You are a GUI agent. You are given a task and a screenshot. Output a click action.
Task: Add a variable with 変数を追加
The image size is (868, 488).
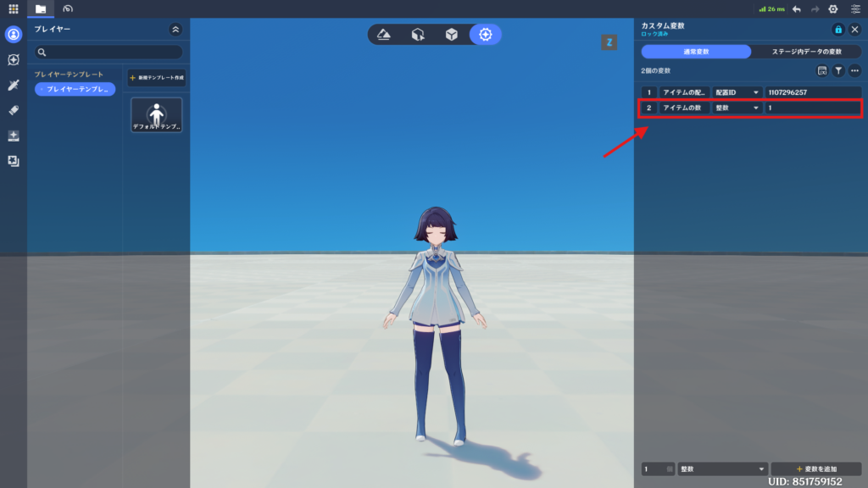pyautogui.click(x=816, y=469)
